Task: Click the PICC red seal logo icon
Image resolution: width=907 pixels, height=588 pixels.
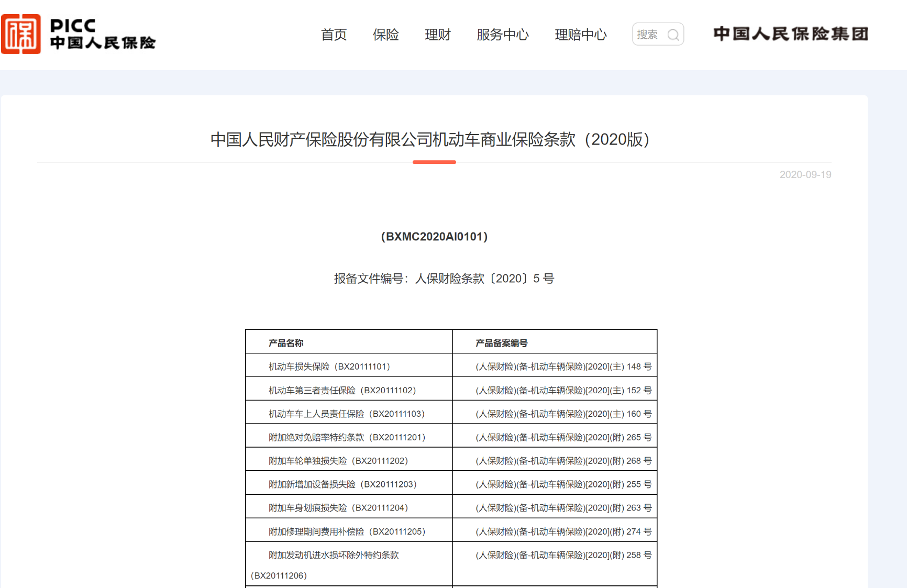Action: pyautogui.click(x=21, y=34)
